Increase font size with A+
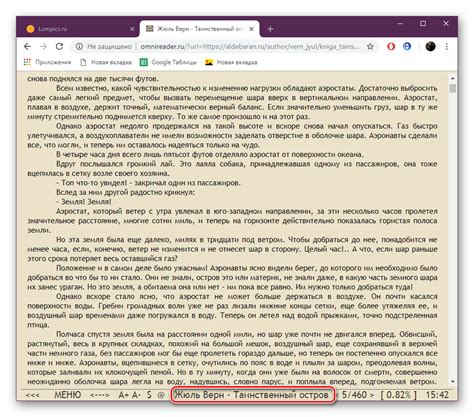The height and width of the screenshot is (417, 474). click(124, 395)
